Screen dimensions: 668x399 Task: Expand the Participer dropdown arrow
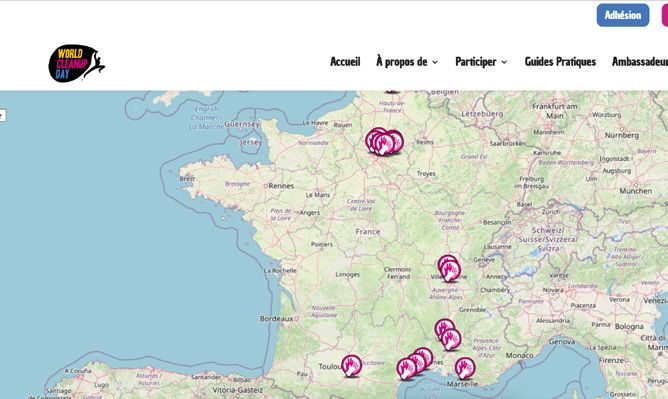point(504,62)
